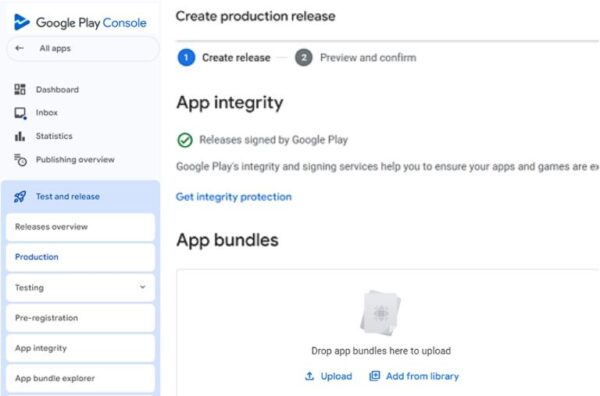Click the green check icon for signed releases
This screenshot has width=600, height=396.
pos(185,140)
